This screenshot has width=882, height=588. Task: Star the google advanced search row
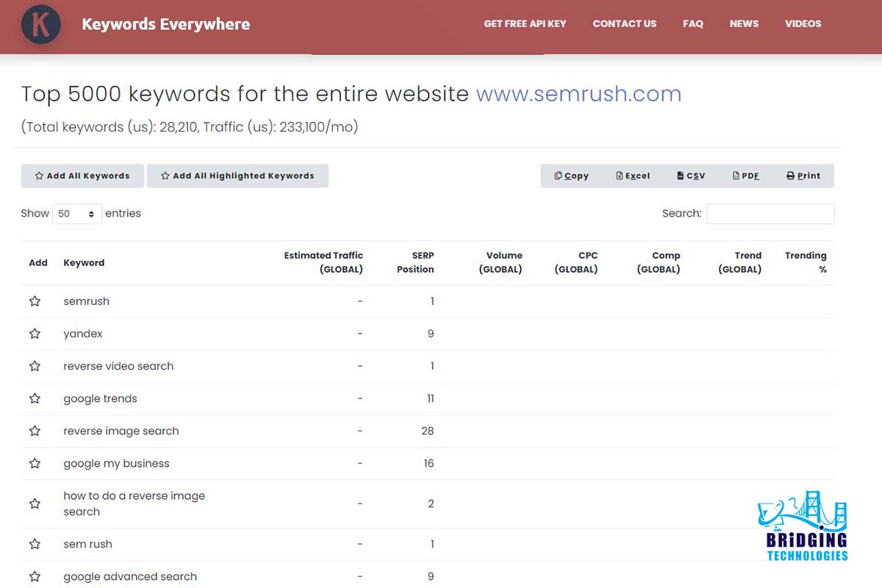coord(35,576)
